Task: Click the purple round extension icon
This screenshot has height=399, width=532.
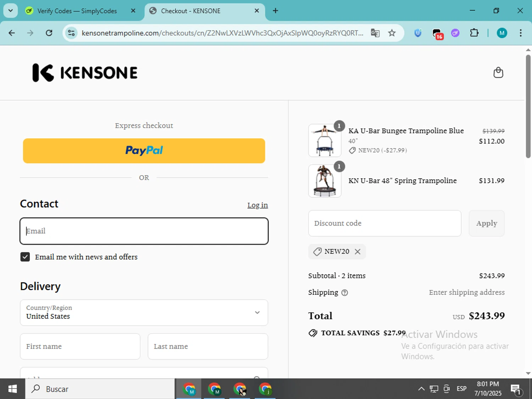Action: click(x=455, y=33)
